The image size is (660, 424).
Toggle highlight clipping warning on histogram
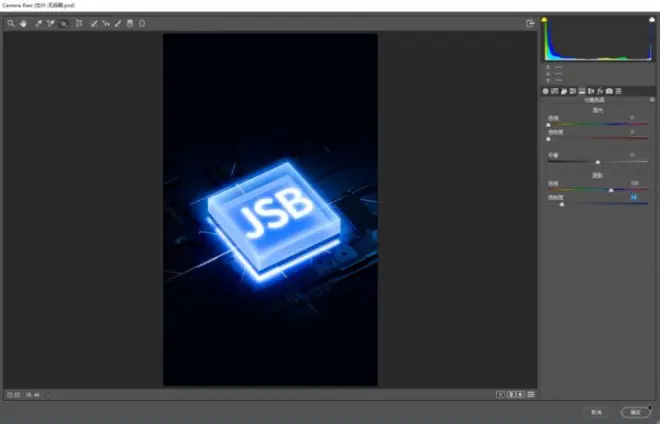coord(652,20)
